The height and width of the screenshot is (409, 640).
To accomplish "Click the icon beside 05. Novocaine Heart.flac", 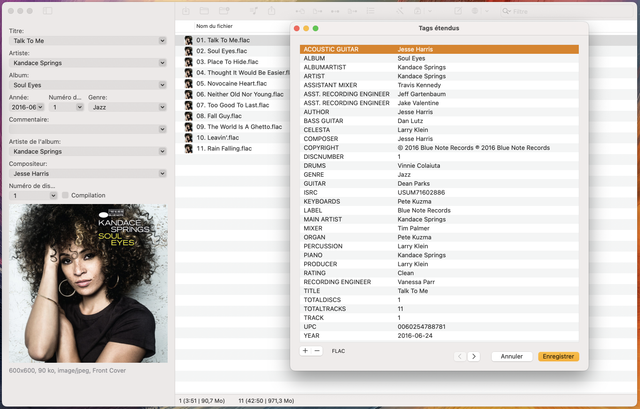I will (188, 84).
